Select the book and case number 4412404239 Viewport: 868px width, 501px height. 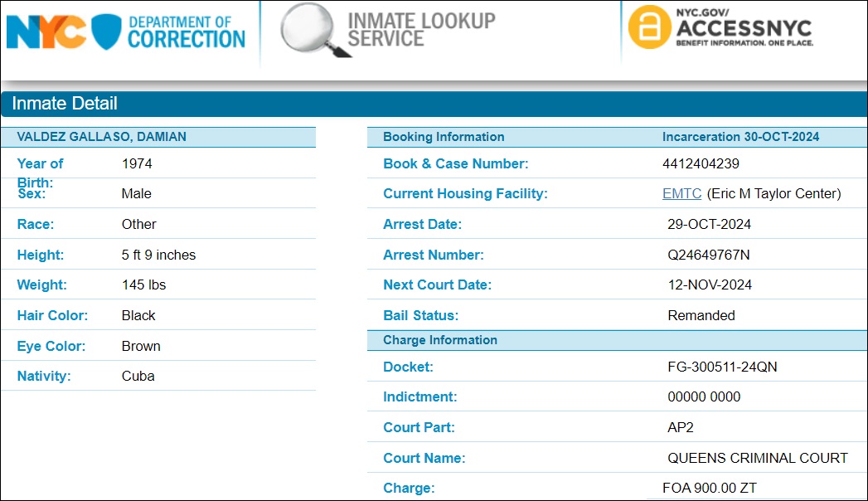701,163
